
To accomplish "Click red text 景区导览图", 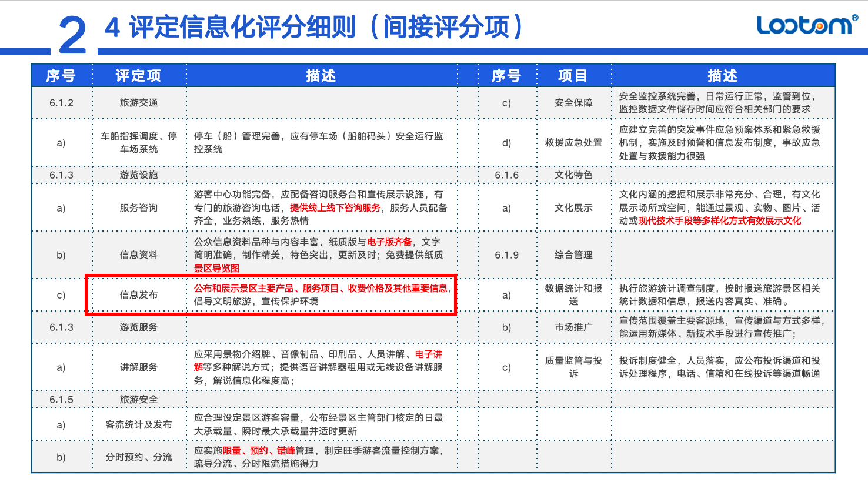I will tap(216, 269).
